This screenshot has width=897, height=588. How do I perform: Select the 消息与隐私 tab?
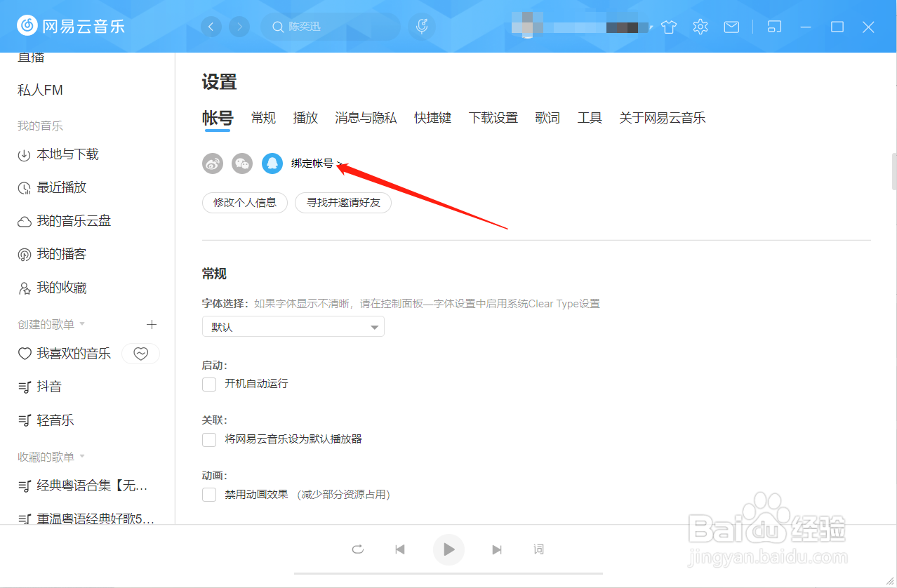pyautogui.click(x=366, y=118)
